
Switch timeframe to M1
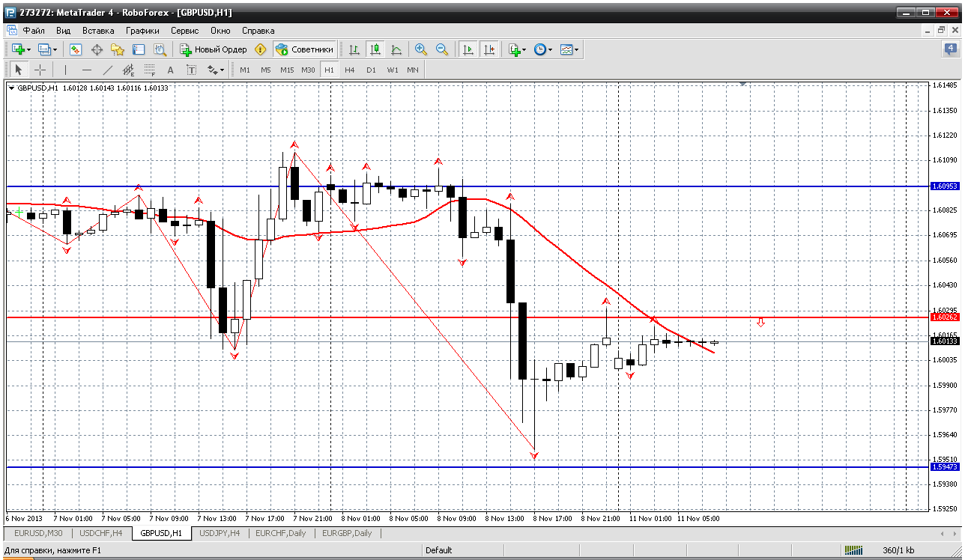pyautogui.click(x=245, y=70)
